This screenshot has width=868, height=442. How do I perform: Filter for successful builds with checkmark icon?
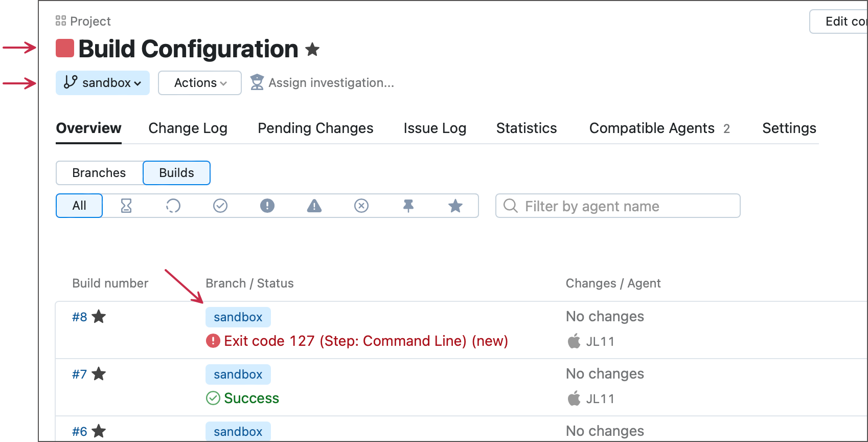pos(220,206)
